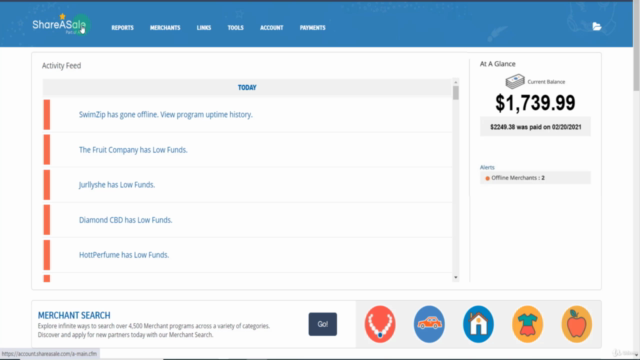Open HottPerfume has Low Funds alert
Viewport: 640px width, 360px height.
(x=124, y=255)
